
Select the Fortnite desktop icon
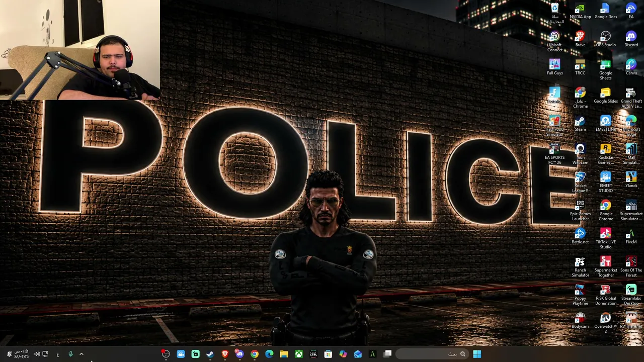pos(555,96)
